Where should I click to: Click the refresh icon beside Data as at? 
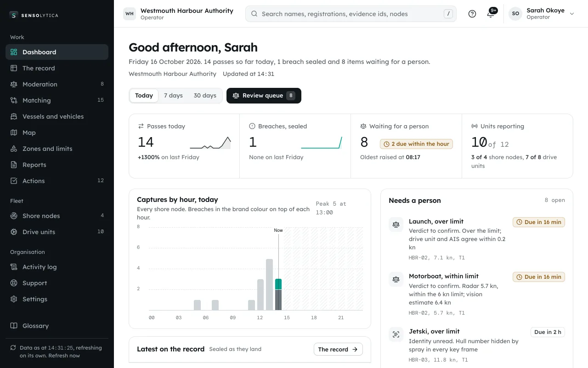13,348
